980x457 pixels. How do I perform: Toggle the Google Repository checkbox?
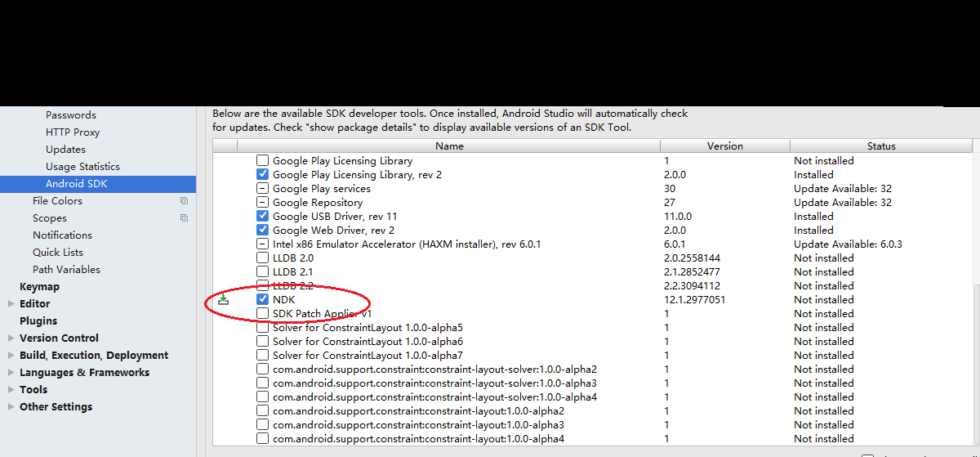pos(262,203)
